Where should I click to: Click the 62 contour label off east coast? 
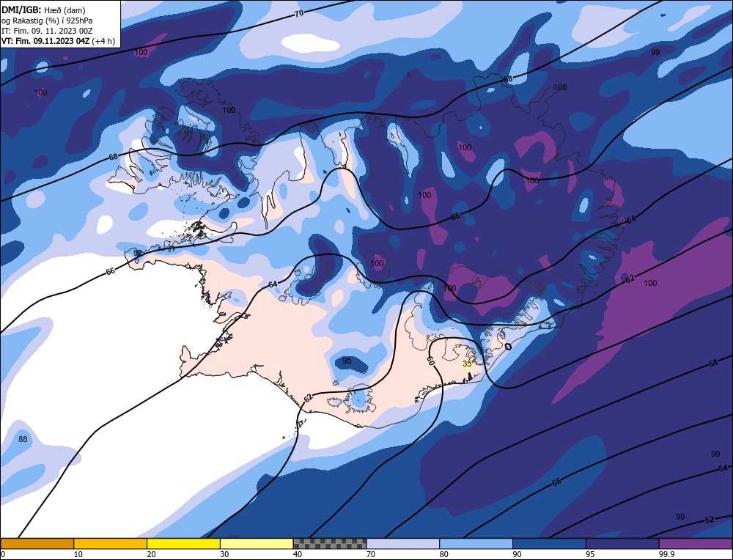tap(630, 279)
